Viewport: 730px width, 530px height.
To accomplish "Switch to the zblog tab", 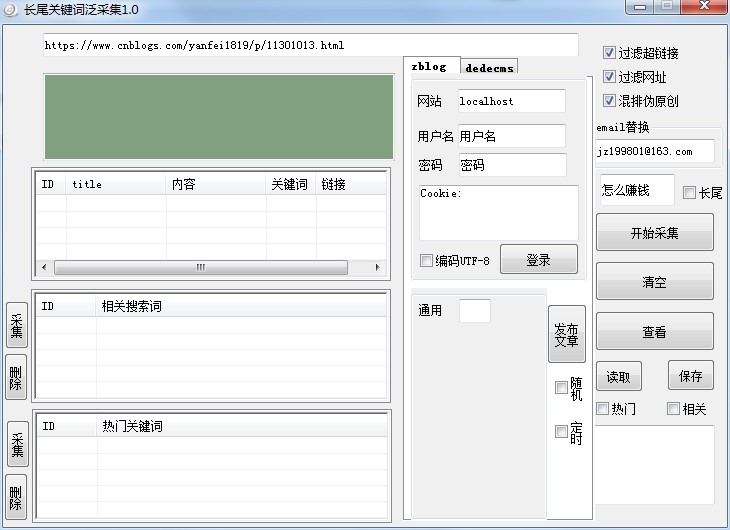I will [x=431, y=66].
